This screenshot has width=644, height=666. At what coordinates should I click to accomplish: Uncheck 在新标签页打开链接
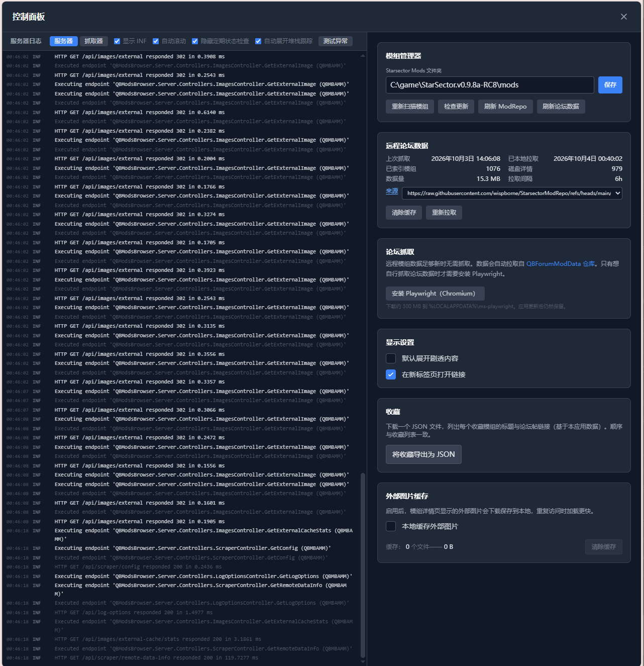point(391,374)
